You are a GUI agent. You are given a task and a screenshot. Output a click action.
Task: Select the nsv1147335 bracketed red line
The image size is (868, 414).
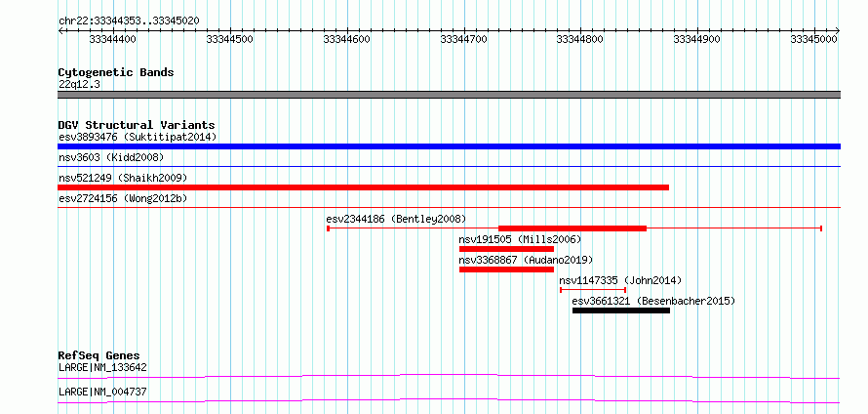593,290
